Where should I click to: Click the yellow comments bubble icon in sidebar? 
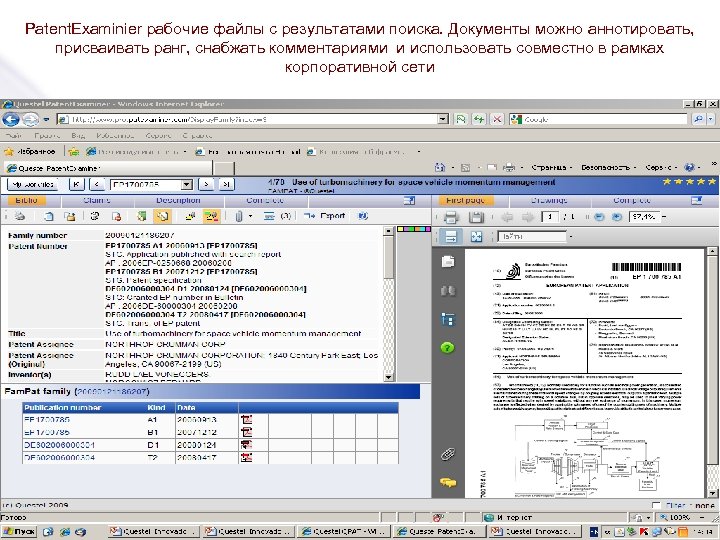[x=448, y=482]
